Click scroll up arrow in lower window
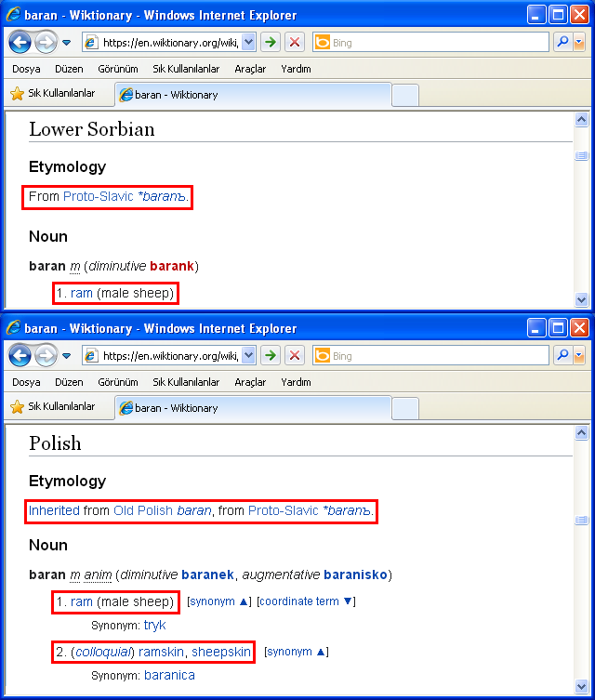This screenshot has width=595, height=700. [581, 432]
